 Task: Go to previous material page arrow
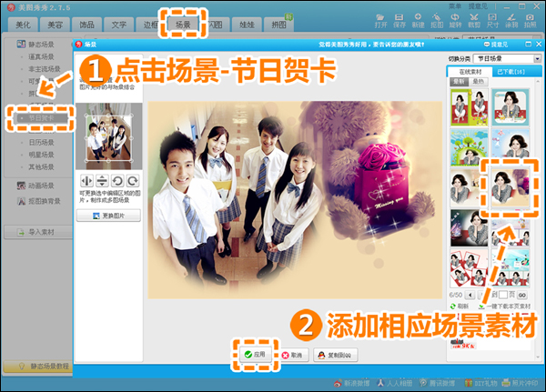click(470, 295)
